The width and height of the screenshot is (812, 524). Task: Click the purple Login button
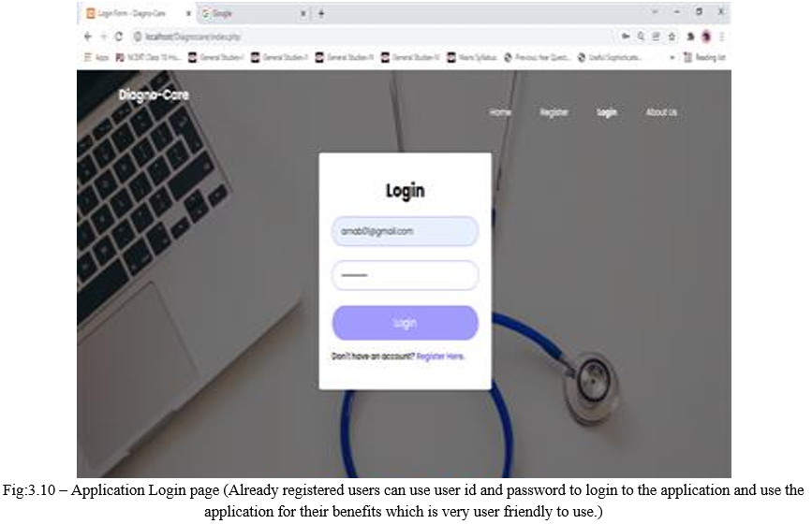(405, 323)
